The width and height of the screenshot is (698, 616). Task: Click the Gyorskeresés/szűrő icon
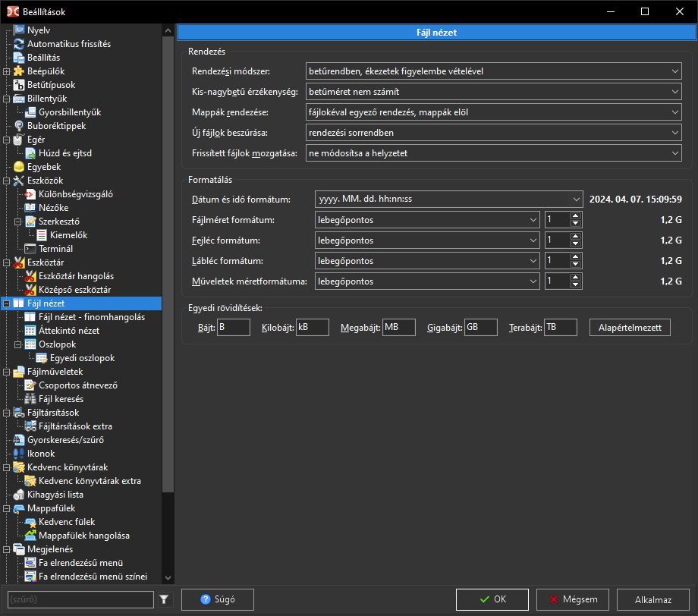pyautogui.click(x=19, y=440)
